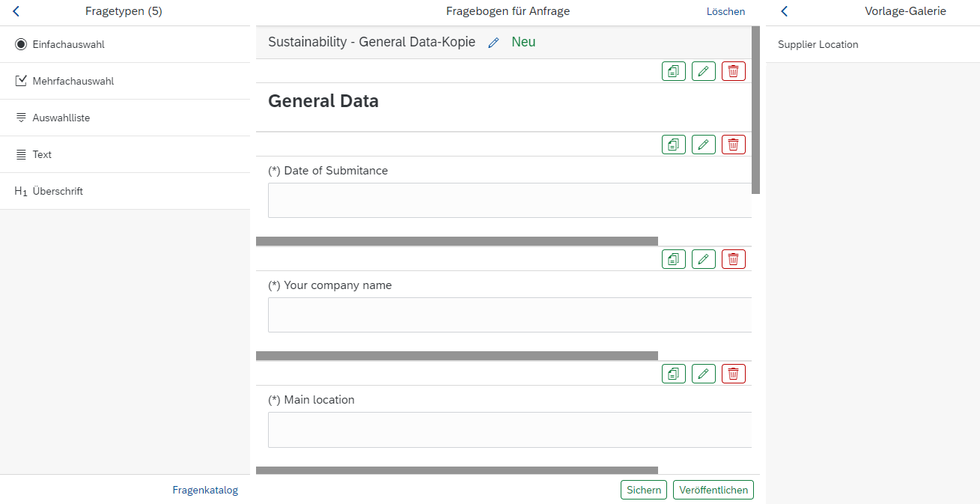This screenshot has height=504, width=980.
Task: Remove the Main location question
Action: pos(733,374)
